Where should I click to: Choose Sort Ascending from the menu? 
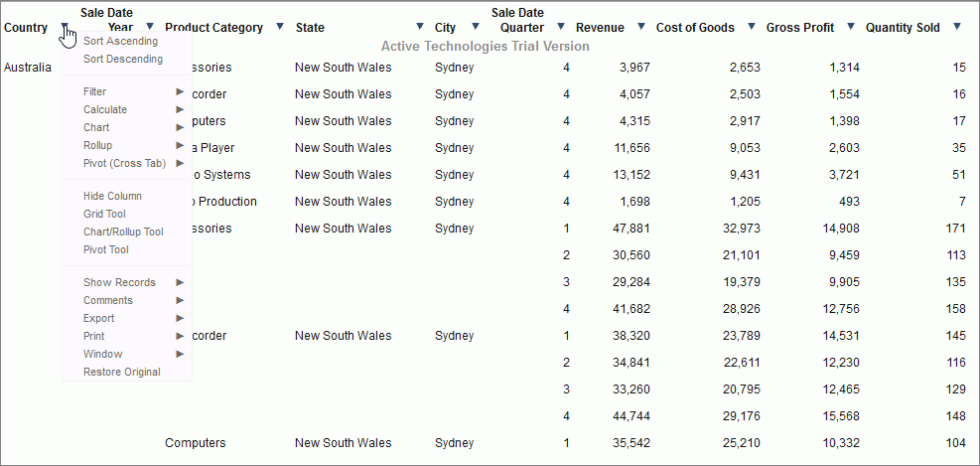pos(120,42)
